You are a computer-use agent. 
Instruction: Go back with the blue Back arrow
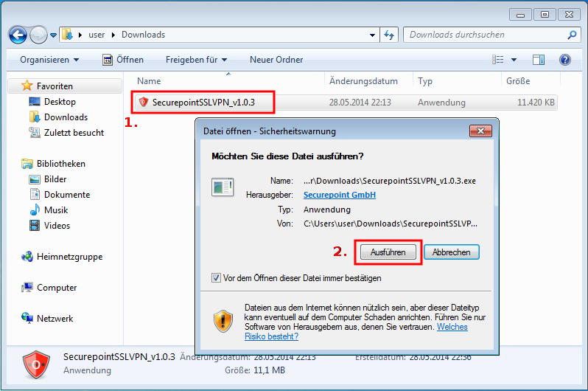pyautogui.click(x=18, y=35)
